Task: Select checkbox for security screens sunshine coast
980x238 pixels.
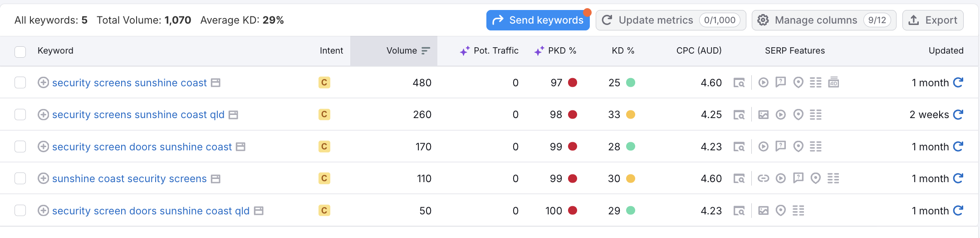Action: (x=20, y=83)
